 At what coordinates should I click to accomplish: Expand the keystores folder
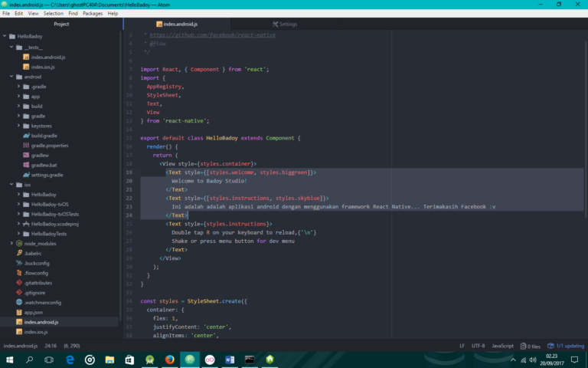click(41, 125)
